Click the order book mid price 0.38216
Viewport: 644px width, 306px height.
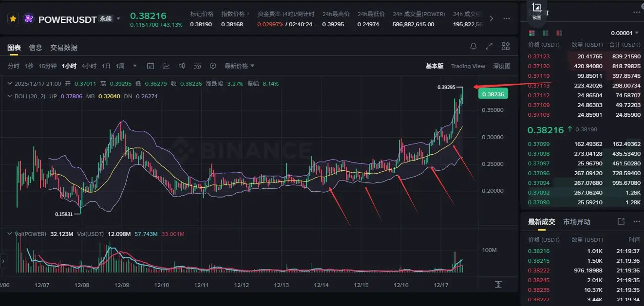pos(546,130)
